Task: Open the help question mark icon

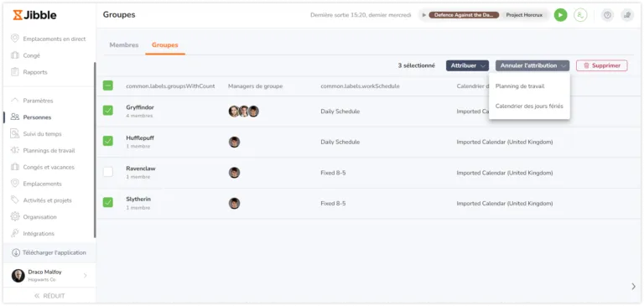Action: [607, 15]
